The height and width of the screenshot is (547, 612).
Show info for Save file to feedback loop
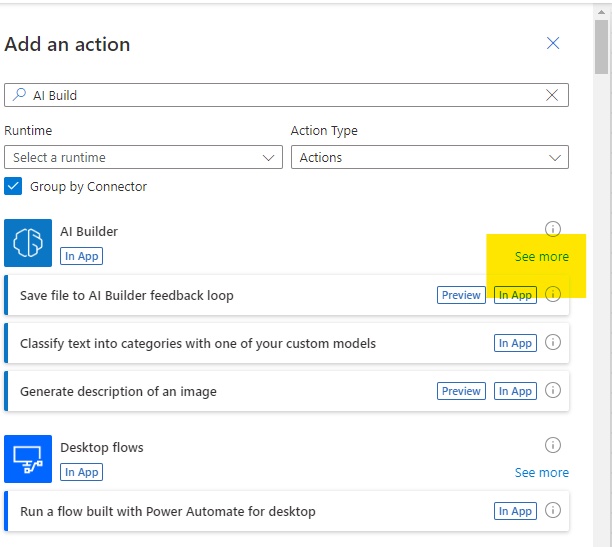553,294
